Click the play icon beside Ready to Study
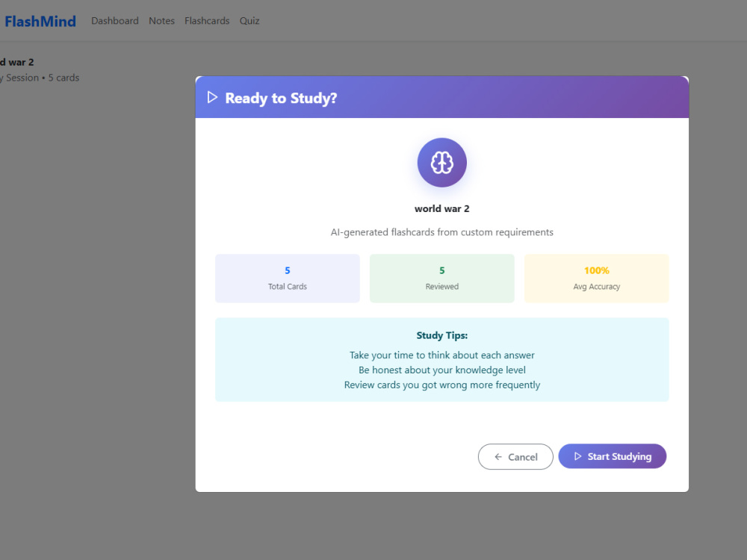Viewport: 747px width, 560px height. [212, 98]
